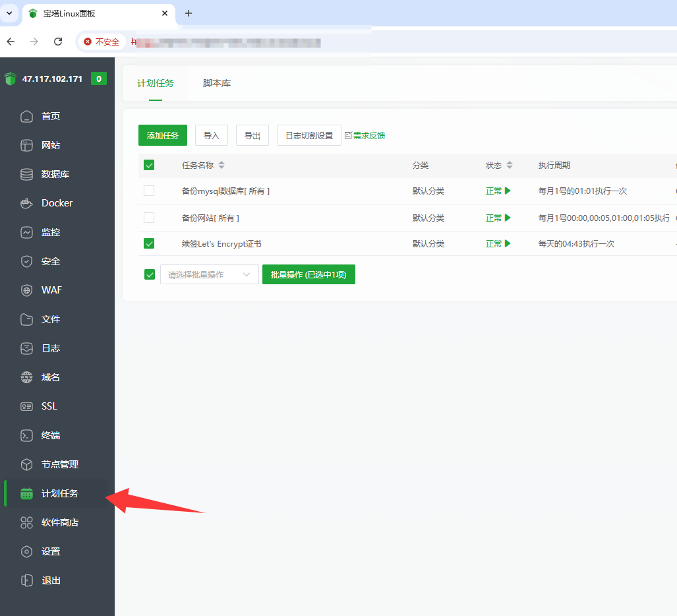Click the software store icon
The height and width of the screenshot is (616, 677).
tap(26, 522)
